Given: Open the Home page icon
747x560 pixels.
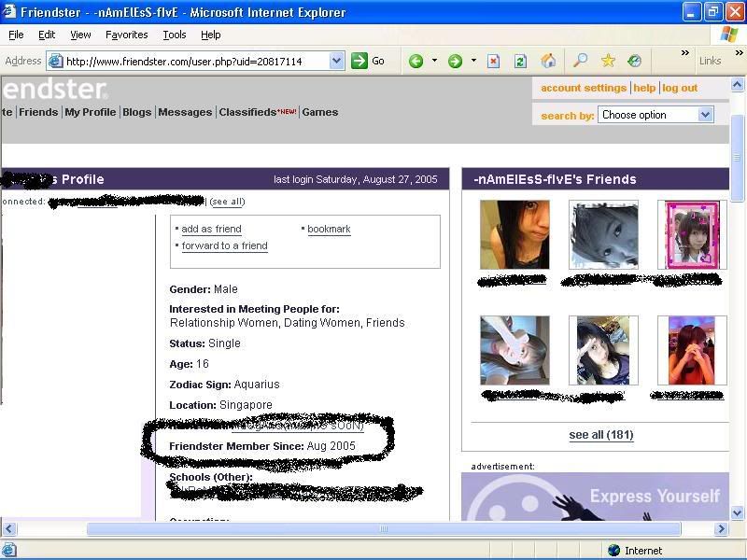Looking at the screenshot, I should click(548, 61).
